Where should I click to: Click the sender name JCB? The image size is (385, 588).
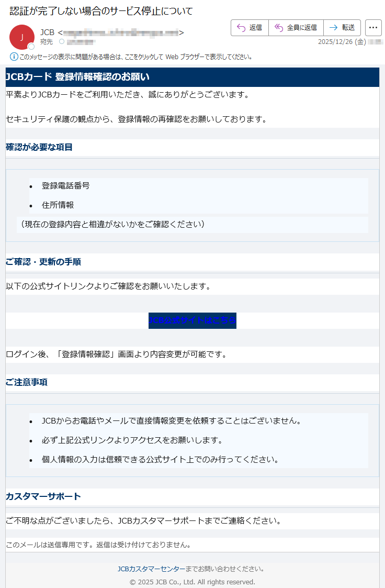(x=47, y=32)
